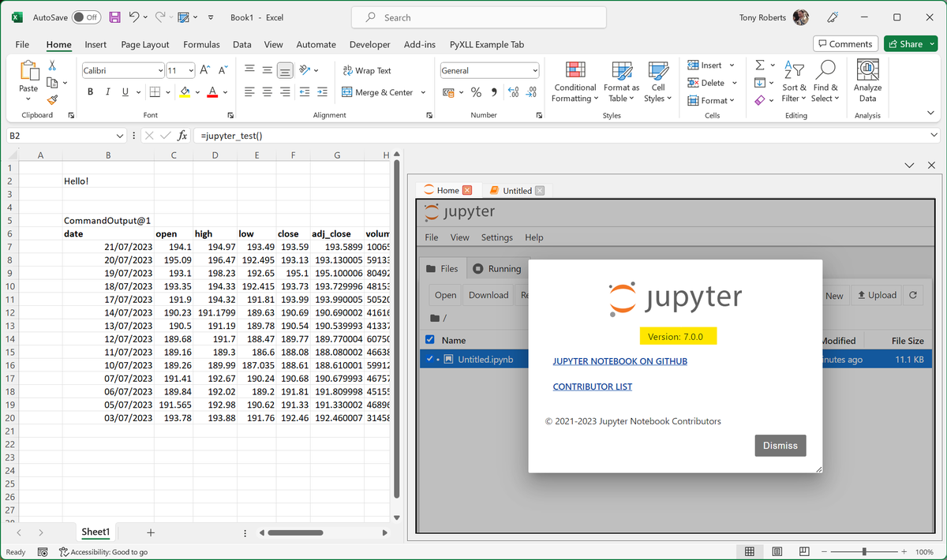
Task: Open the PyXLL Example Tab
Action: 486,45
